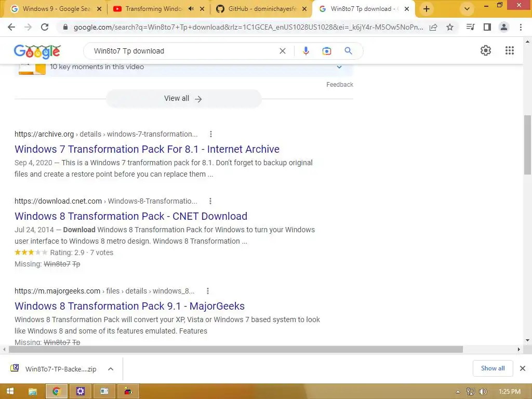532x399 pixels.
Task: Click the address bar URL
Action: click(248, 27)
